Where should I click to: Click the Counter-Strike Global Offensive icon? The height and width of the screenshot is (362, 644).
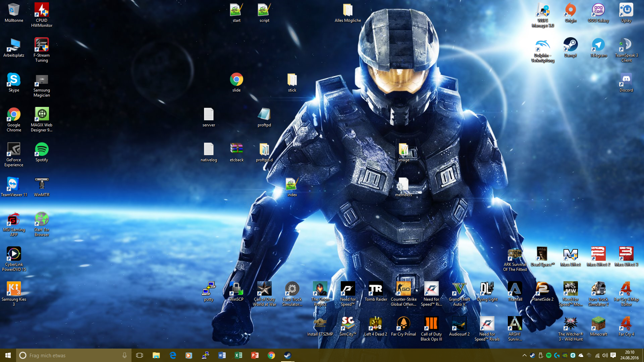404,289
